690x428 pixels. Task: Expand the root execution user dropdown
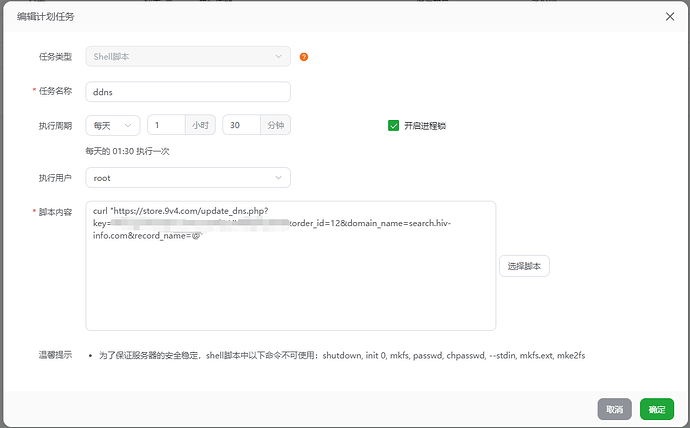click(x=188, y=178)
